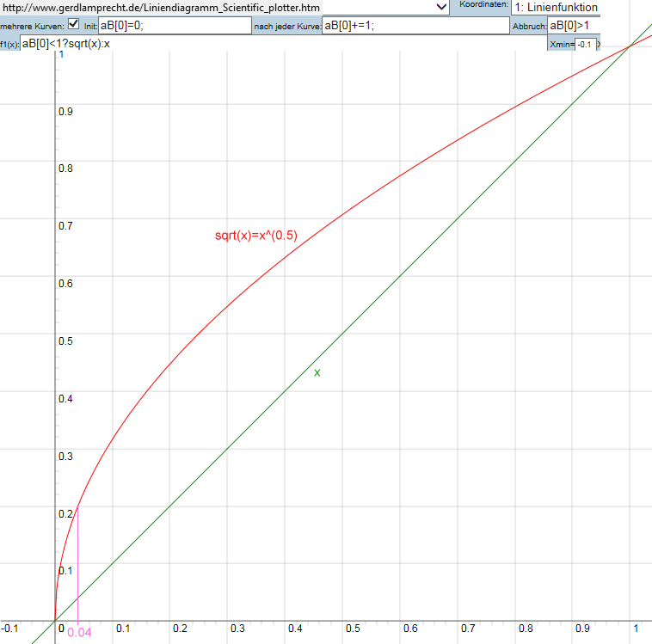
Task: Click the red sqrt(x)=x^(0.5) curve label
Action: pos(255,235)
